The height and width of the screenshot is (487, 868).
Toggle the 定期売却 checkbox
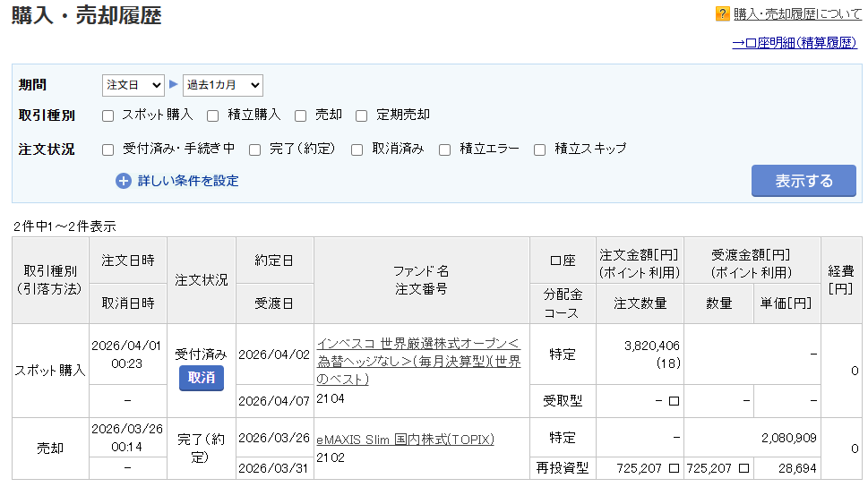pos(362,115)
